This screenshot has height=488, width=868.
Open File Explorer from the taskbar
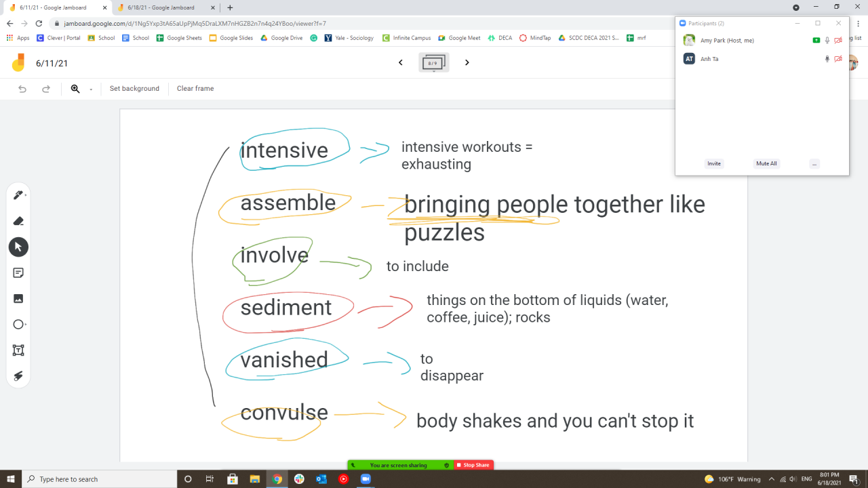[254, 479]
